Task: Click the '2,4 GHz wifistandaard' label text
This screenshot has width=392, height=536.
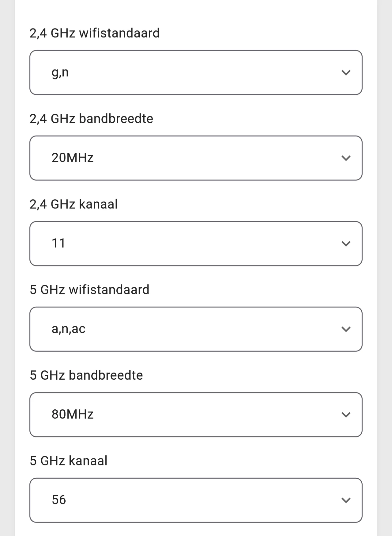Action: tap(95, 33)
